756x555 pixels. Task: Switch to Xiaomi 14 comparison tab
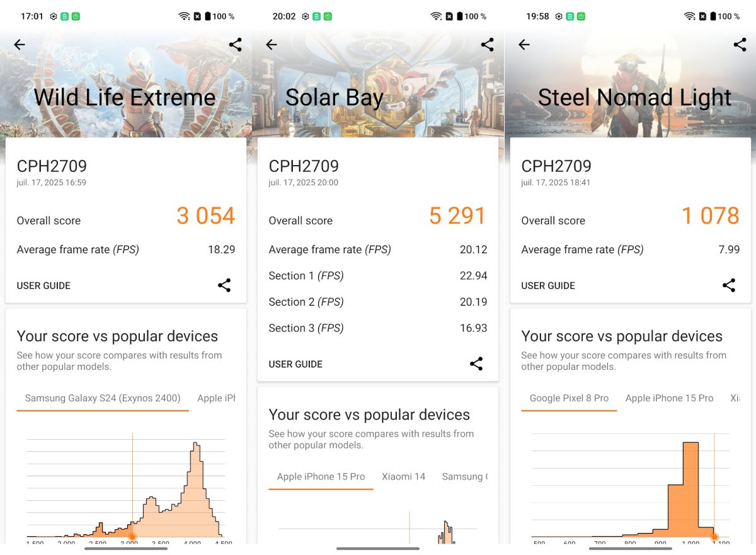click(403, 477)
